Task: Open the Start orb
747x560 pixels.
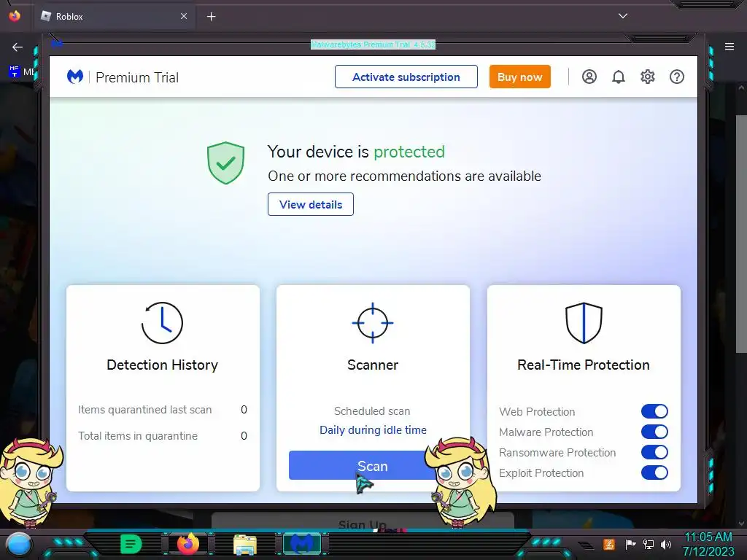Action: (19, 545)
